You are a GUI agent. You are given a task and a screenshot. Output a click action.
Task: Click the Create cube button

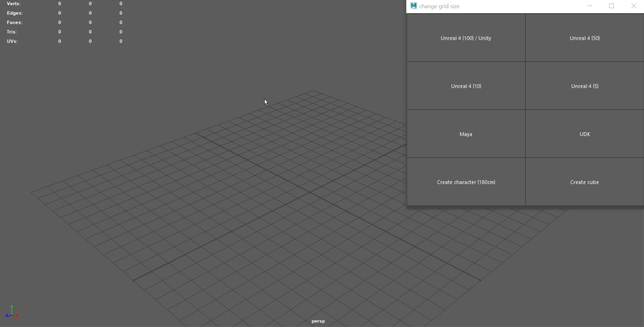pyautogui.click(x=585, y=182)
